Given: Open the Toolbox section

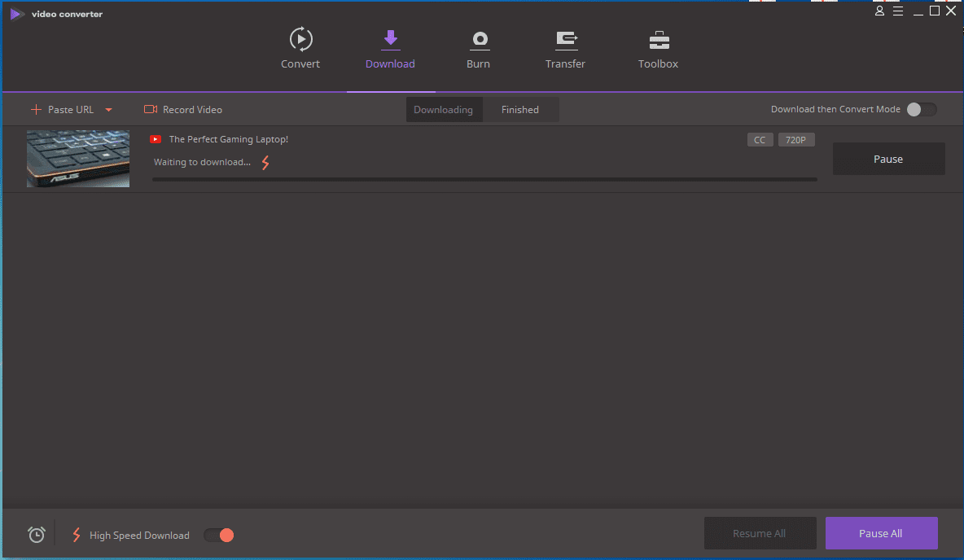Looking at the screenshot, I should click(x=658, y=40).
